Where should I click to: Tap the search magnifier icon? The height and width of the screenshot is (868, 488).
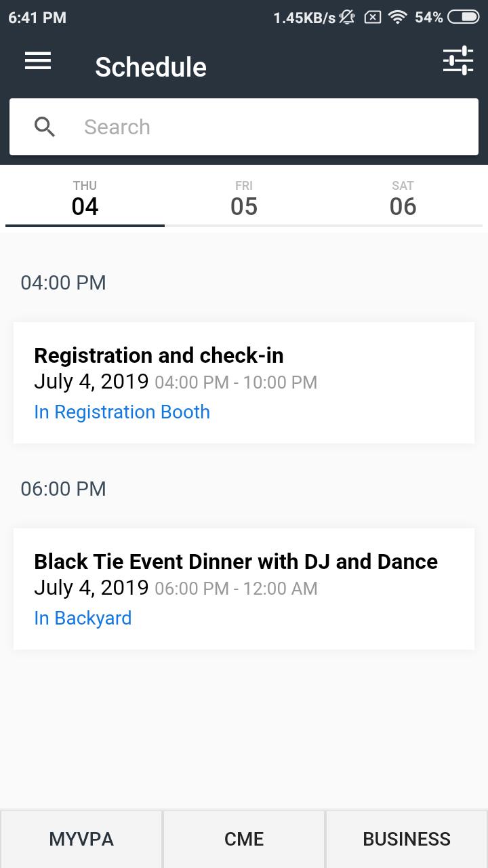(45, 127)
